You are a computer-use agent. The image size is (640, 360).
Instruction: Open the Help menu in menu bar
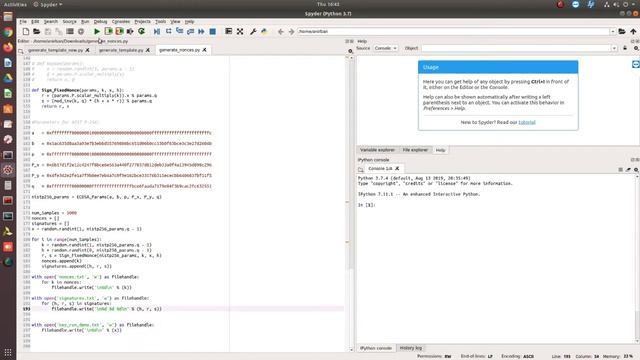coord(189,22)
